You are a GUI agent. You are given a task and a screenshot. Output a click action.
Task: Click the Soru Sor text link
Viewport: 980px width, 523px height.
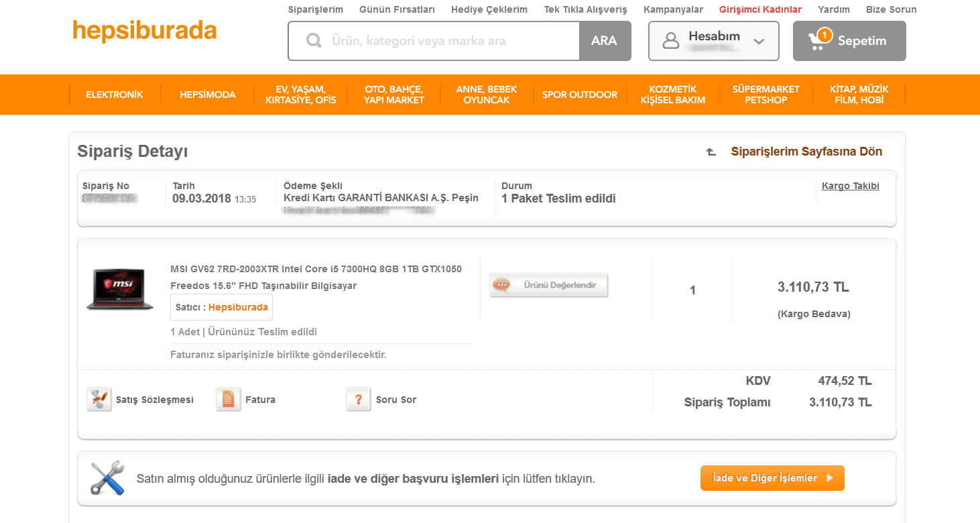396,400
